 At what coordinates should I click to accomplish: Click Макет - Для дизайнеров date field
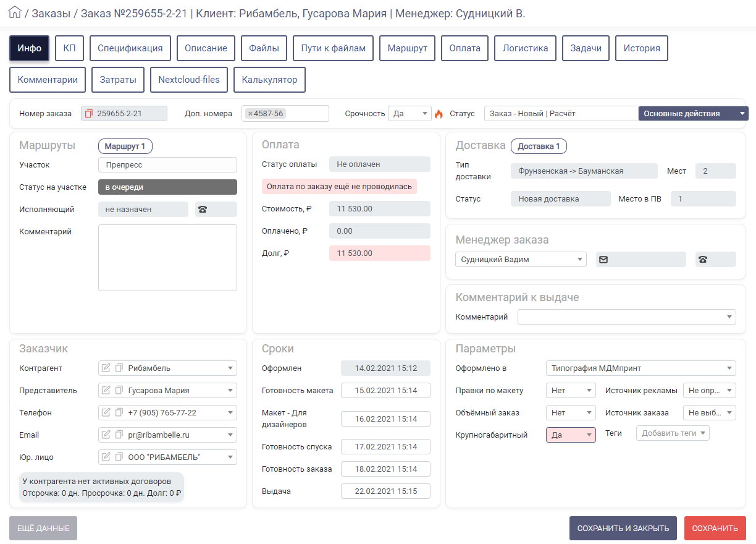click(x=385, y=419)
